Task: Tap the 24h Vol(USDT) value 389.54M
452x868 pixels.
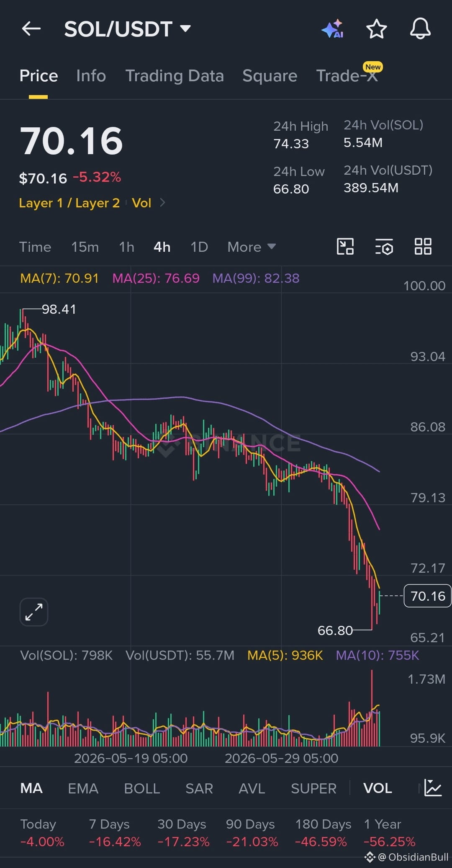Action: pos(371,188)
